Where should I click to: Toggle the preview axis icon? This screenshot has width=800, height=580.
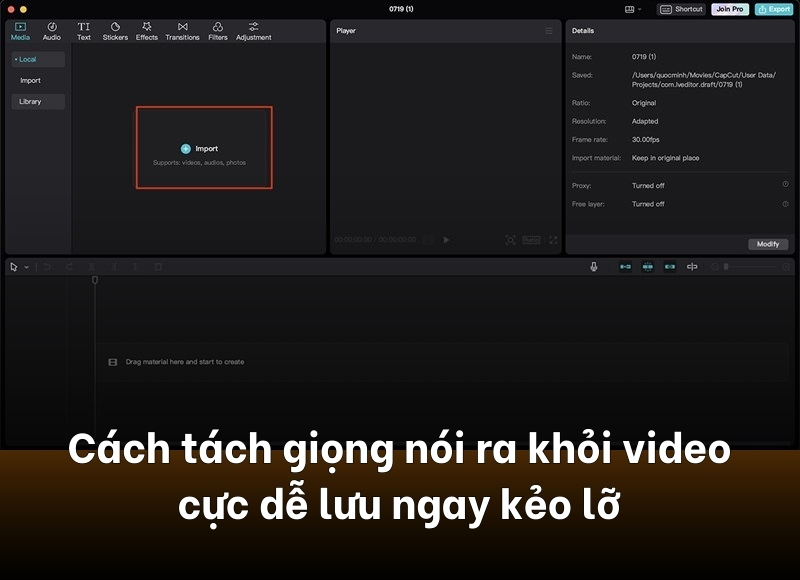(692, 266)
